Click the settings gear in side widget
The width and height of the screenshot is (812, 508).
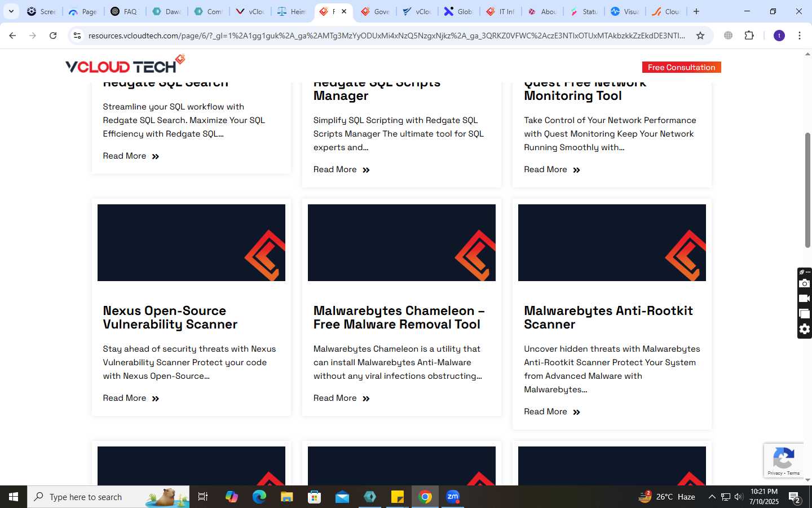pos(805,329)
